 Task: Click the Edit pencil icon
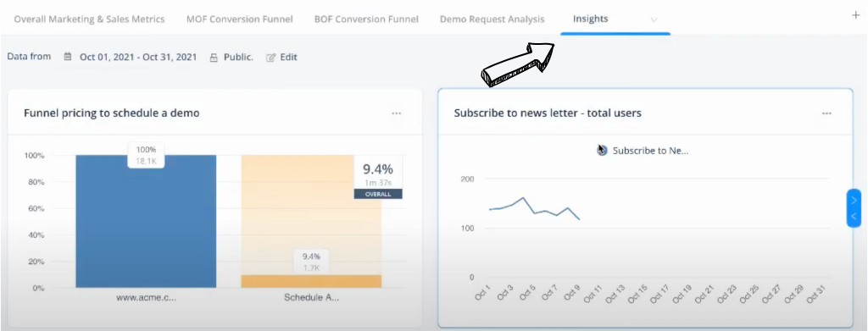point(270,57)
